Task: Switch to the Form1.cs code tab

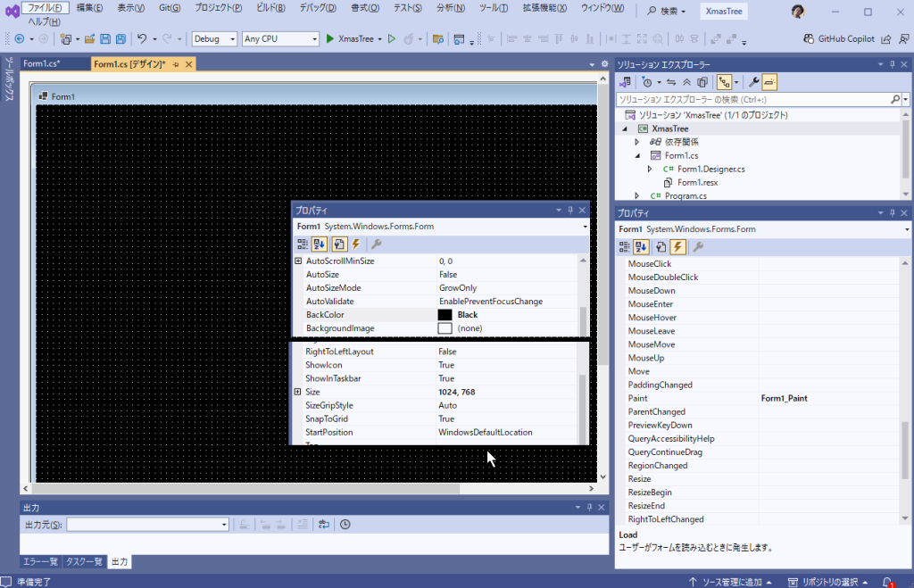Action: tap(41, 64)
